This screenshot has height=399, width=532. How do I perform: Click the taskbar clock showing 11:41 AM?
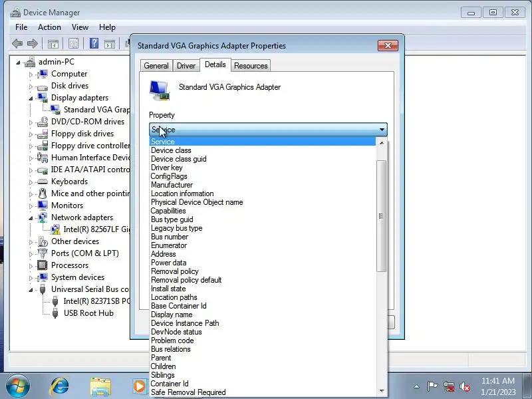(497, 386)
